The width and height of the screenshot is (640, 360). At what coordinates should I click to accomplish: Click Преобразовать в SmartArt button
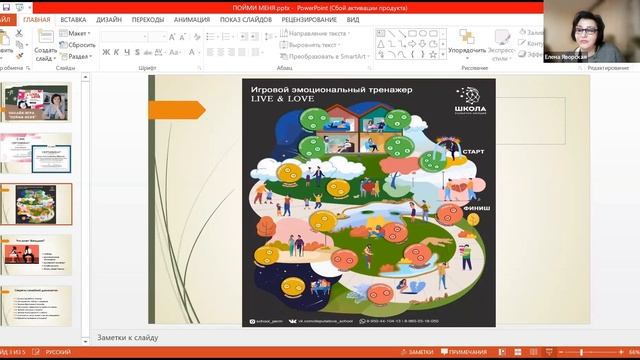click(325, 56)
